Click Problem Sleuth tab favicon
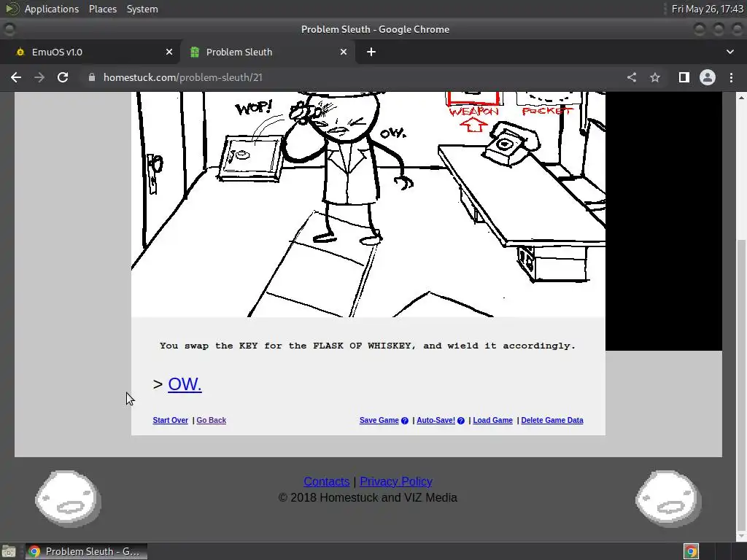This screenshot has height=560, width=747. coord(194,52)
